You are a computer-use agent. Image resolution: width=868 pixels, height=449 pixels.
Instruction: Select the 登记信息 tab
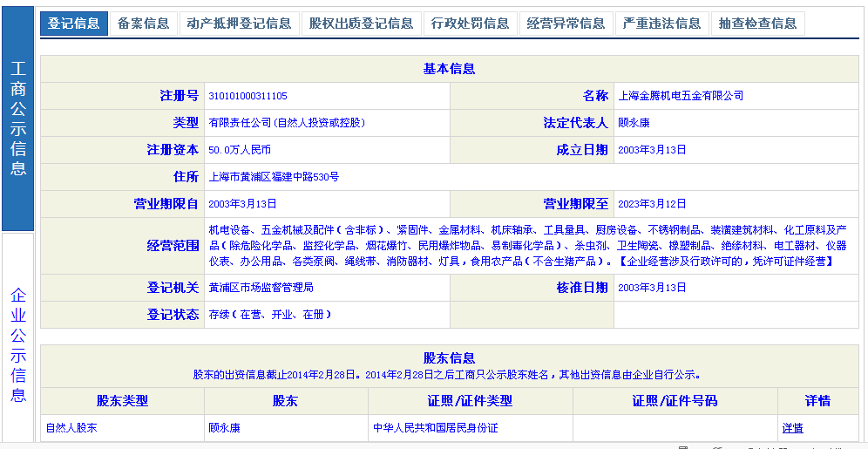coord(74,24)
